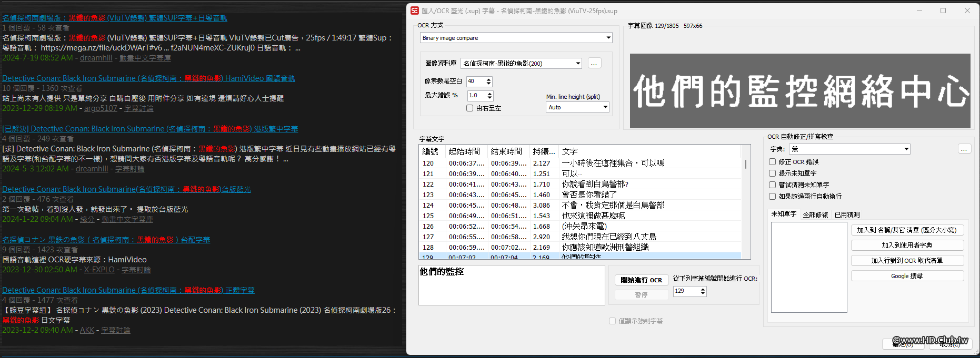
Task: Open forum thread [已解決] 港版繁中字幕
Action: [150, 129]
